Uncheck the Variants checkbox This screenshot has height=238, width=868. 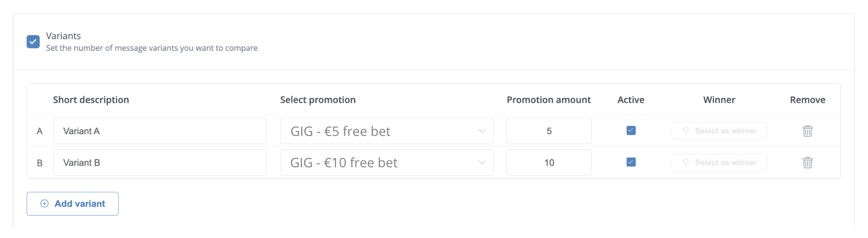point(33,42)
